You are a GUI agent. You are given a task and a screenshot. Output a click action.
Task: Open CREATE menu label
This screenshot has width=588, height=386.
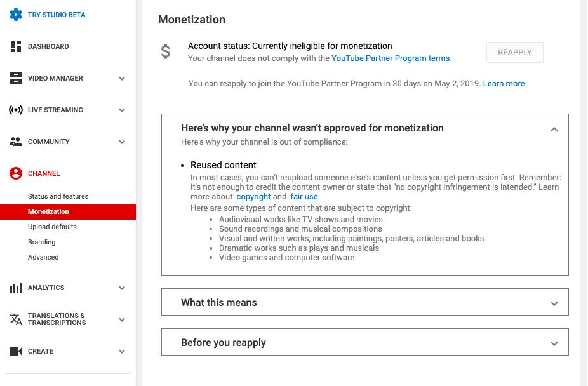41,351
